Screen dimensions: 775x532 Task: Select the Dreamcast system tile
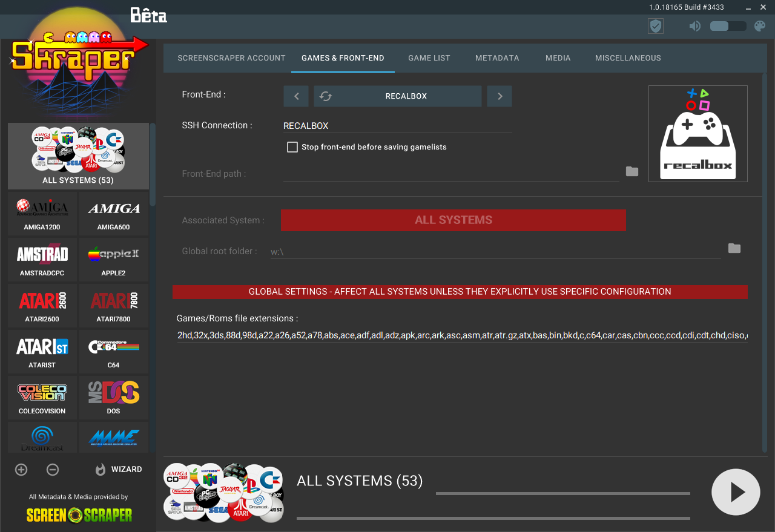click(42, 438)
